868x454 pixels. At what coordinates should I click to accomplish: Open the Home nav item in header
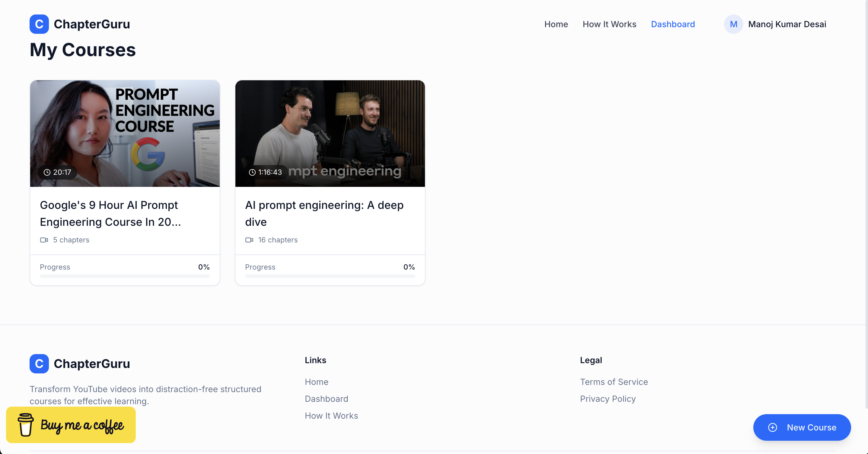coord(556,24)
